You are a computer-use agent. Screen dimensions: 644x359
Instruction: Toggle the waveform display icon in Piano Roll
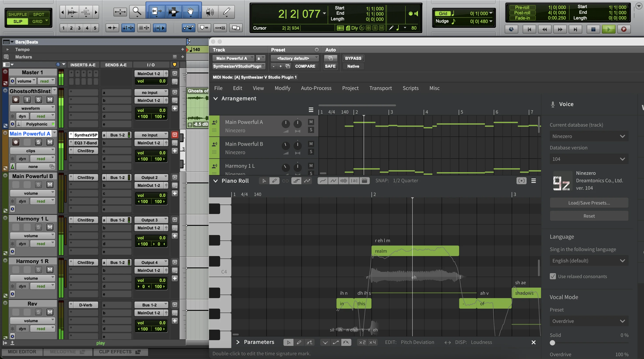(x=343, y=180)
